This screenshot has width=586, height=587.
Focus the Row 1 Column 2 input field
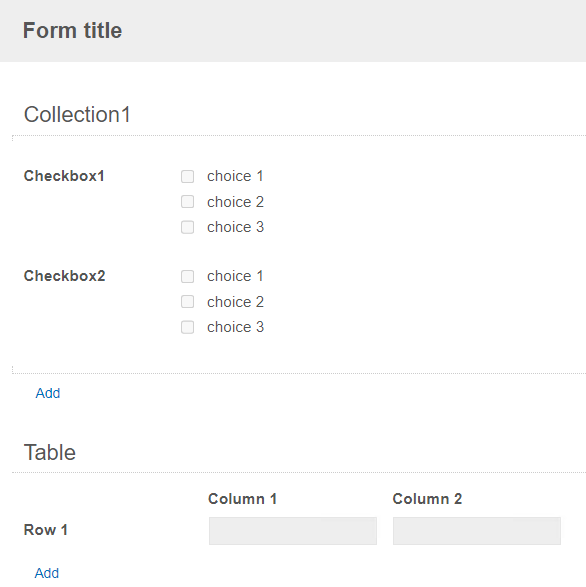[477, 531]
